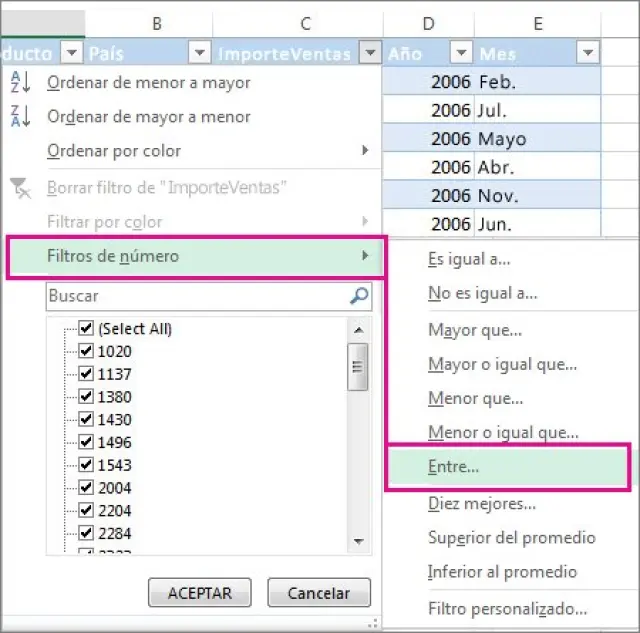640x633 pixels.
Task: Open the Mes column filter arrow
Action: point(587,53)
